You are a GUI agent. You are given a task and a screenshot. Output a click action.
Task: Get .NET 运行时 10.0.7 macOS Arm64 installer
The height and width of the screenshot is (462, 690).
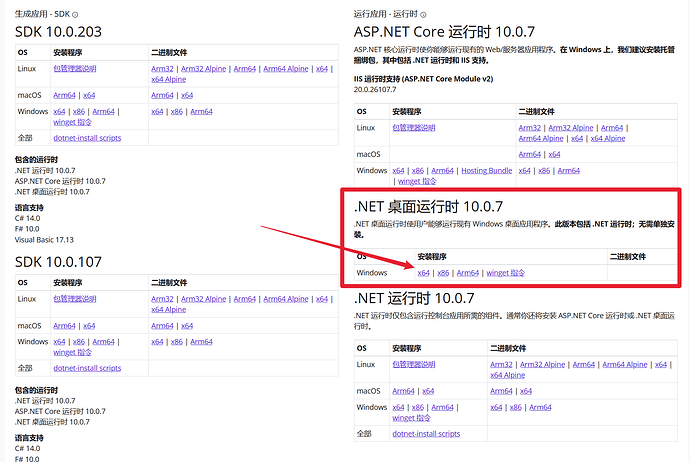(404, 391)
